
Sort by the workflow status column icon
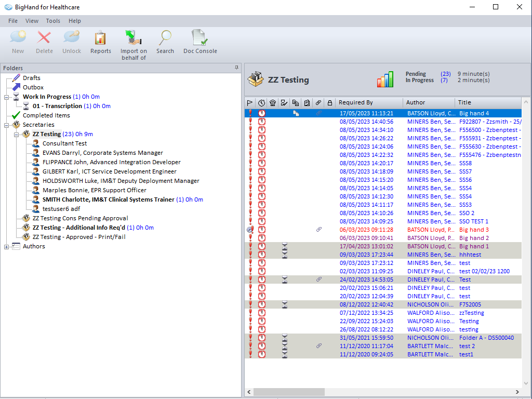[x=284, y=102]
